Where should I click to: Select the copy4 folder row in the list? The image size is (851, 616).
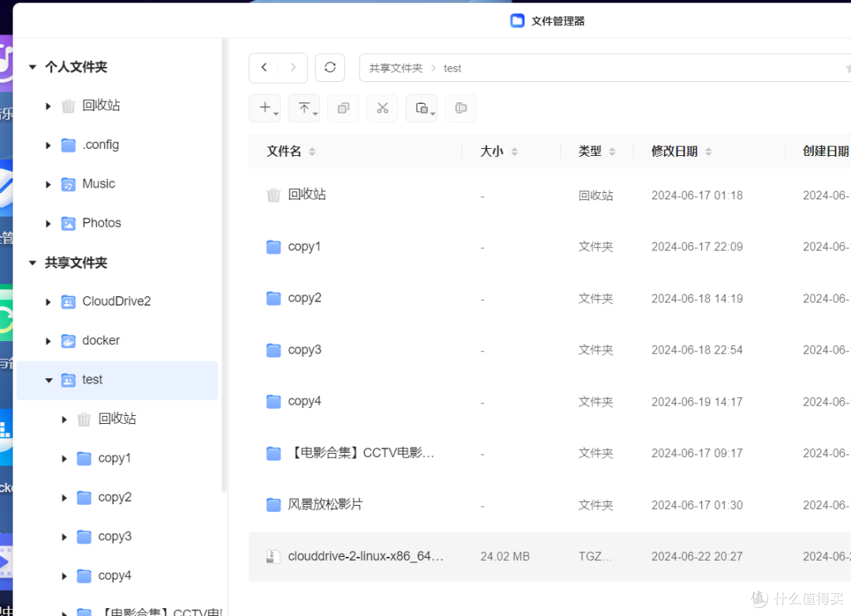(550, 402)
